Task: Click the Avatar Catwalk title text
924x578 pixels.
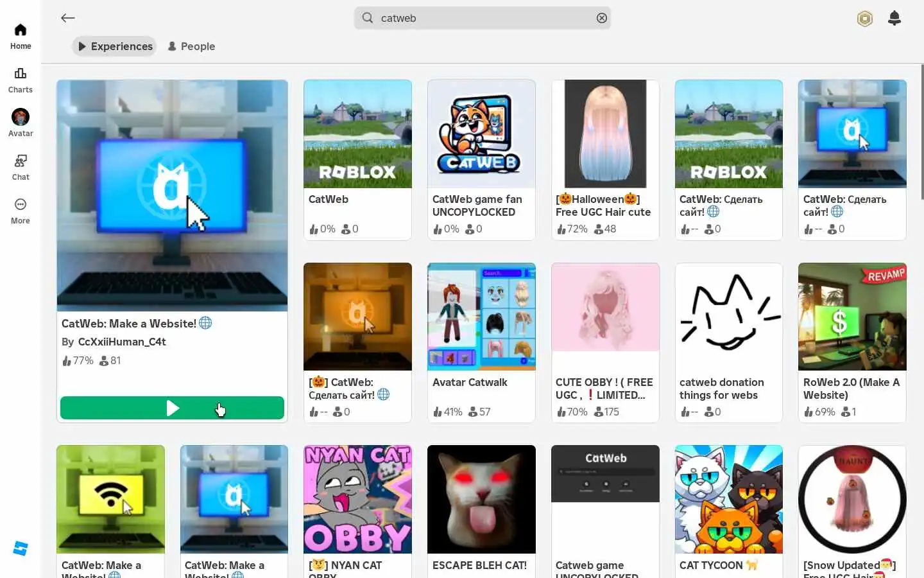Action: [470, 382]
